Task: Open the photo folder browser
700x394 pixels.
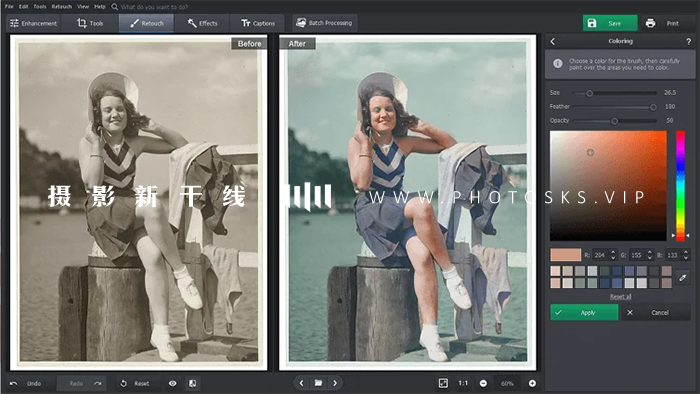Action: [x=318, y=383]
